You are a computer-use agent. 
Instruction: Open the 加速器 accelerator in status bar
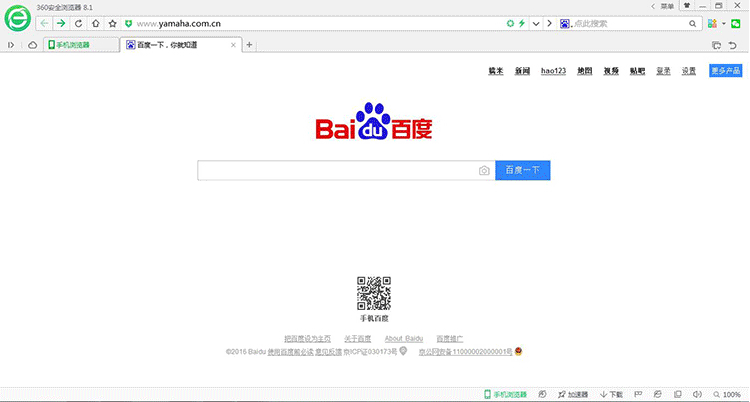(573, 394)
